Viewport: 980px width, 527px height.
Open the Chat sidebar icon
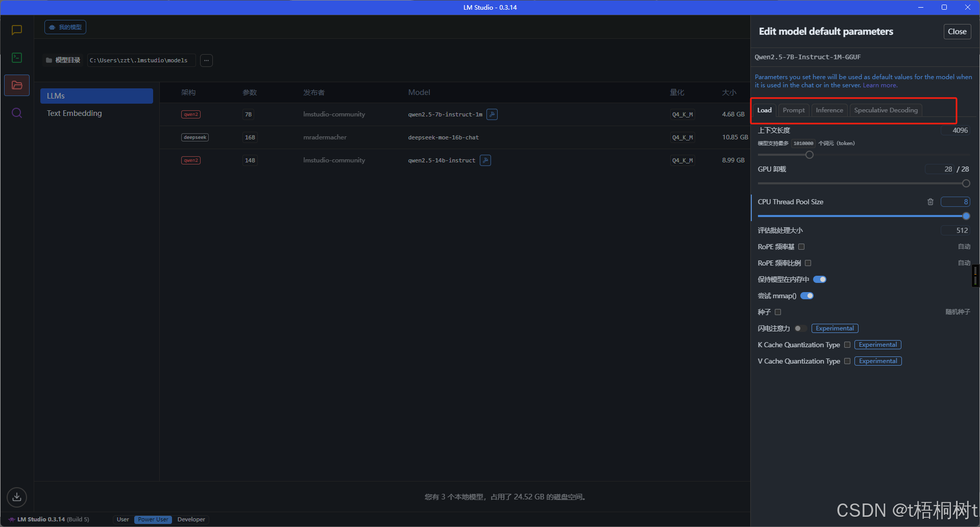click(x=17, y=30)
